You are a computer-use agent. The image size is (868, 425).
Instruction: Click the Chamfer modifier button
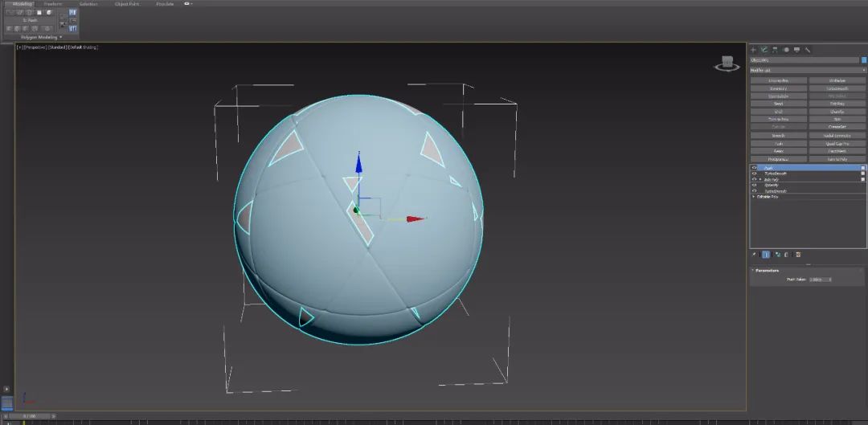tap(837, 111)
